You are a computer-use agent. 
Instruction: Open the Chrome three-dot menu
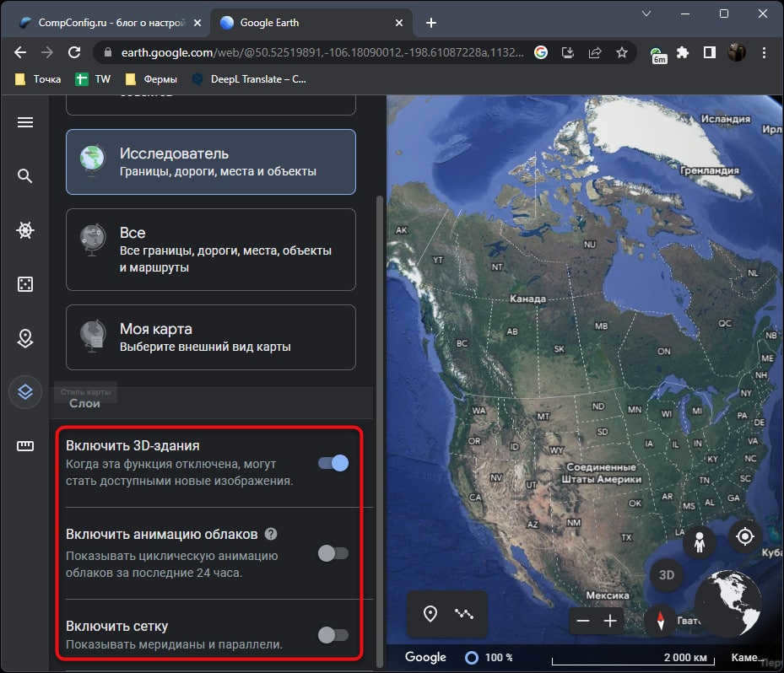(764, 52)
